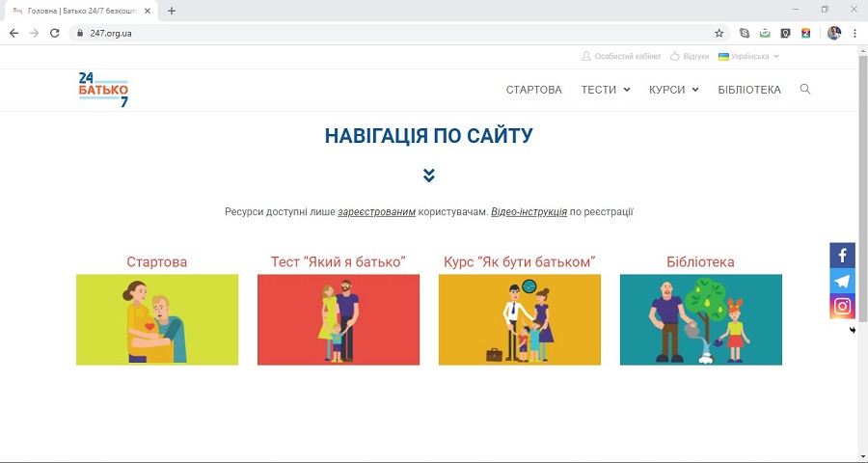The height and width of the screenshot is (463, 868).
Task: Open the Українська language dropdown
Action: click(x=749, y=57)
